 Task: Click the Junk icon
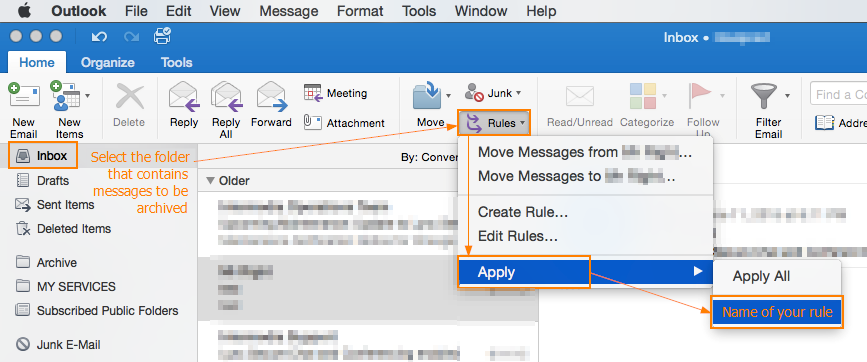tap(474, 92)
